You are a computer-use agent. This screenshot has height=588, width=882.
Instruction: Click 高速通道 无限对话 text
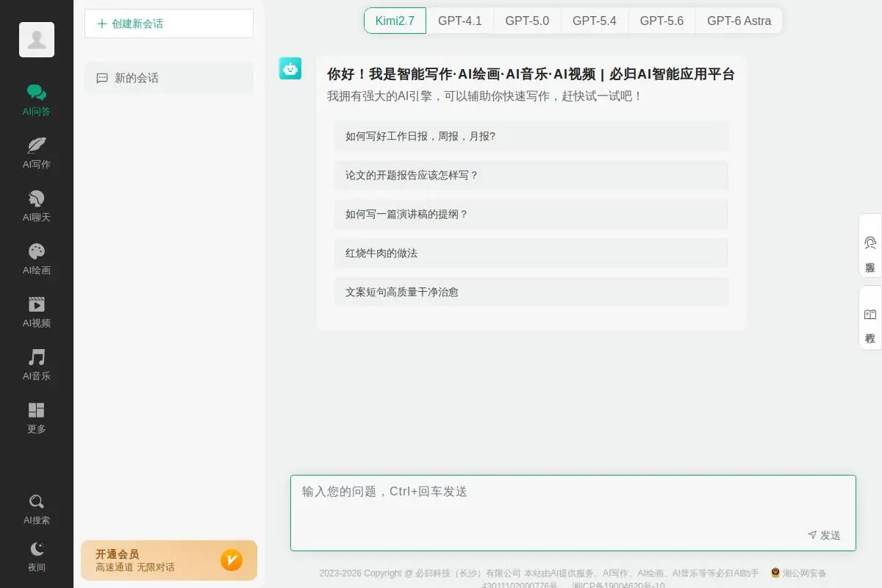pos(135,567)
